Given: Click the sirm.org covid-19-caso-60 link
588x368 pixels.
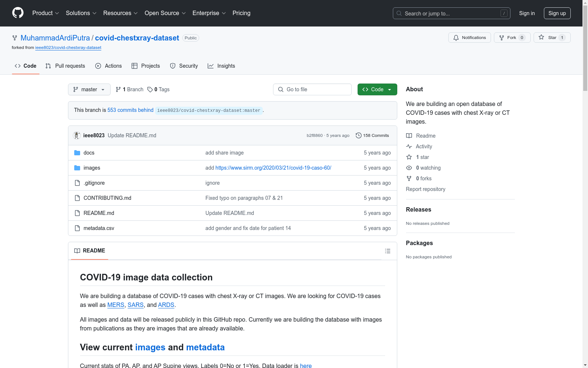Looking at the screenshot, I should point(273,168).
